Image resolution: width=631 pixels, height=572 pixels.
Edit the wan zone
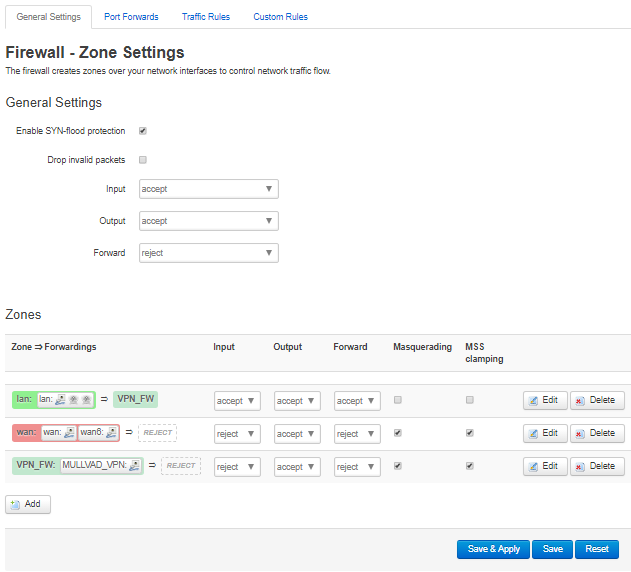tap(545, 434)
